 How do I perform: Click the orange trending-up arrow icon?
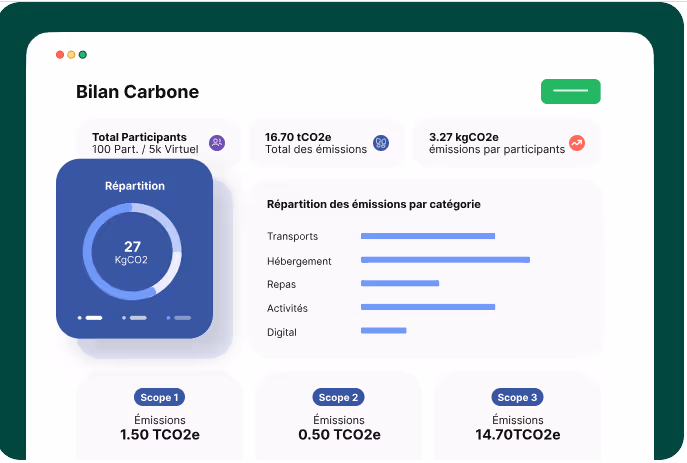click(x=577, y=143)
